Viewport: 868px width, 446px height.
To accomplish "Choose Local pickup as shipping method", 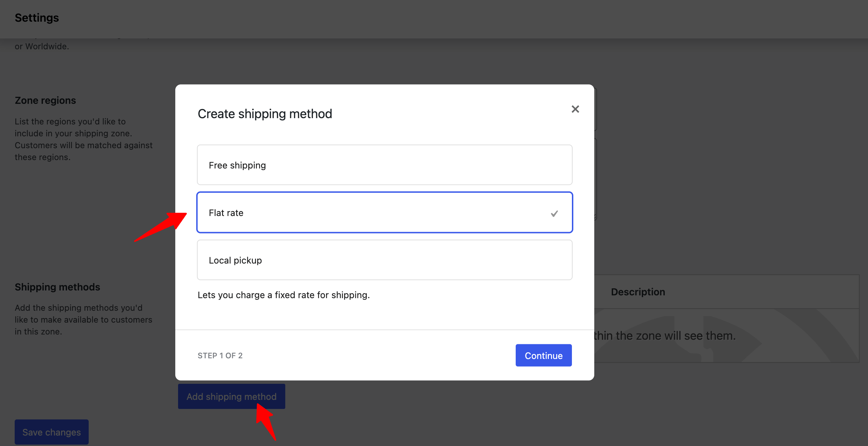I will coord(384,260).
